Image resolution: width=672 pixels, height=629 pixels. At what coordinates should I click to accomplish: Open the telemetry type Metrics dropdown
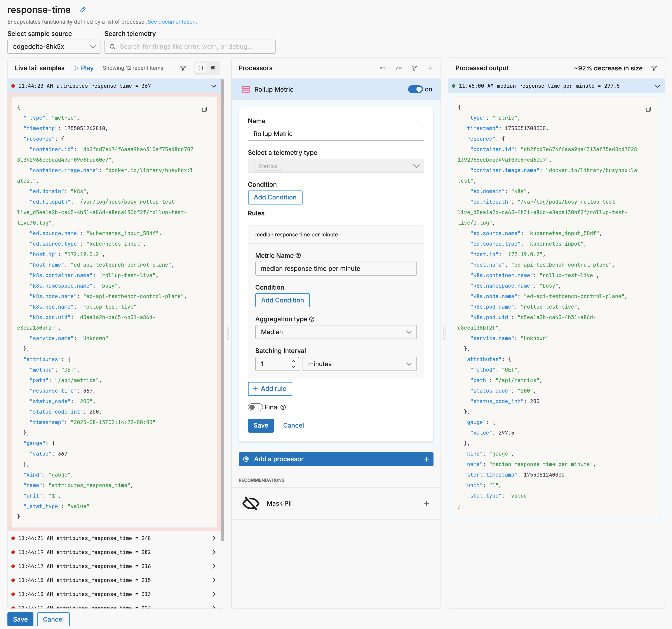pyautogui.click(x=336, y=166)
